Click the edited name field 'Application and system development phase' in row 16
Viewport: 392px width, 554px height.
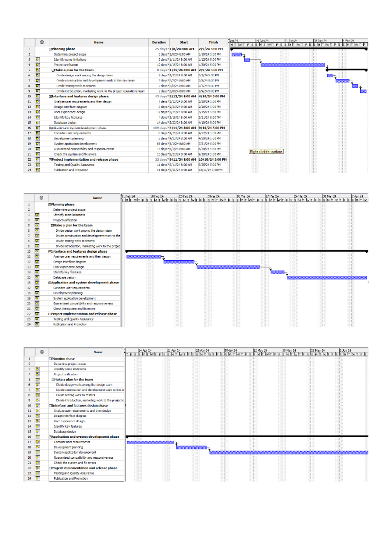click(x=98, y=128)
